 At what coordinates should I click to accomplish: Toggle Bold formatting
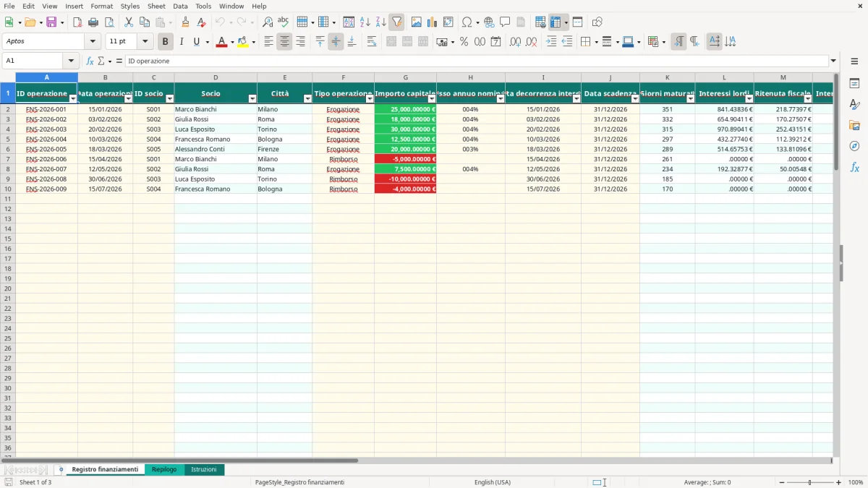165,42
